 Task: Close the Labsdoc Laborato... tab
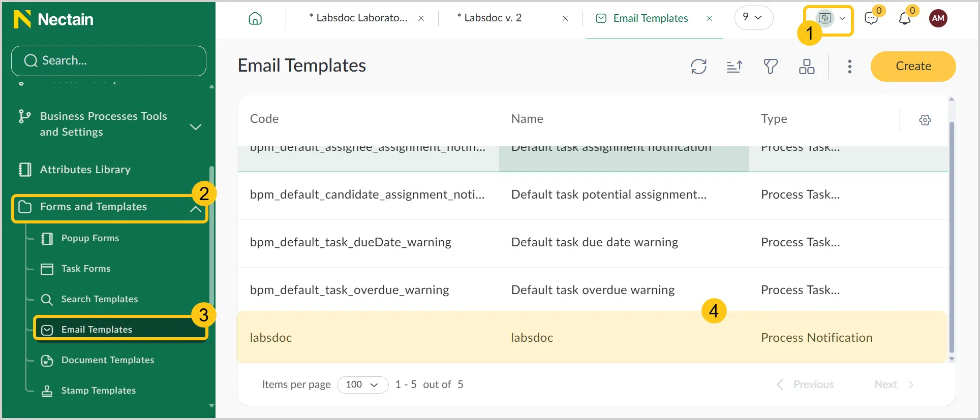click(421, 18)
